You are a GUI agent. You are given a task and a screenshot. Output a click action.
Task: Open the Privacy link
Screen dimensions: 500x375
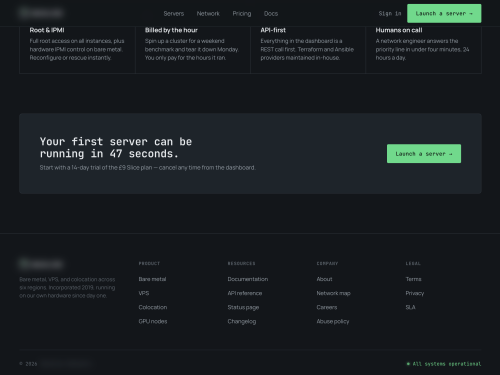[x=415, y=293]
